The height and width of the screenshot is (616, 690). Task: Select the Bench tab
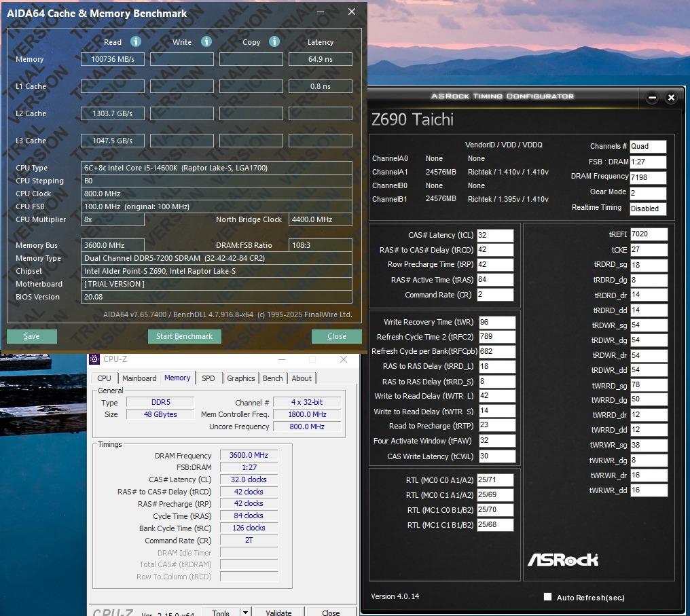coord(272,378)
